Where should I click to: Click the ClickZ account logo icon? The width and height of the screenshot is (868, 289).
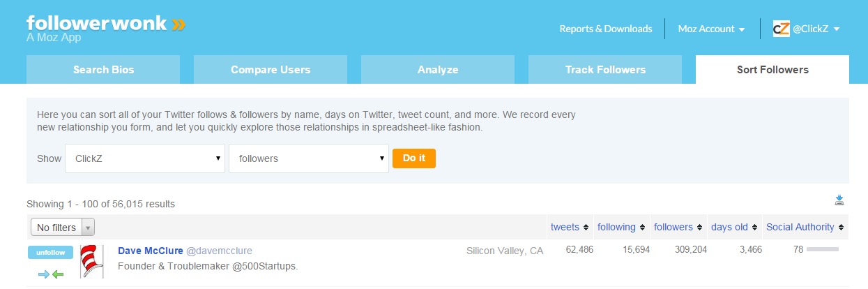(x=781, y=29)
